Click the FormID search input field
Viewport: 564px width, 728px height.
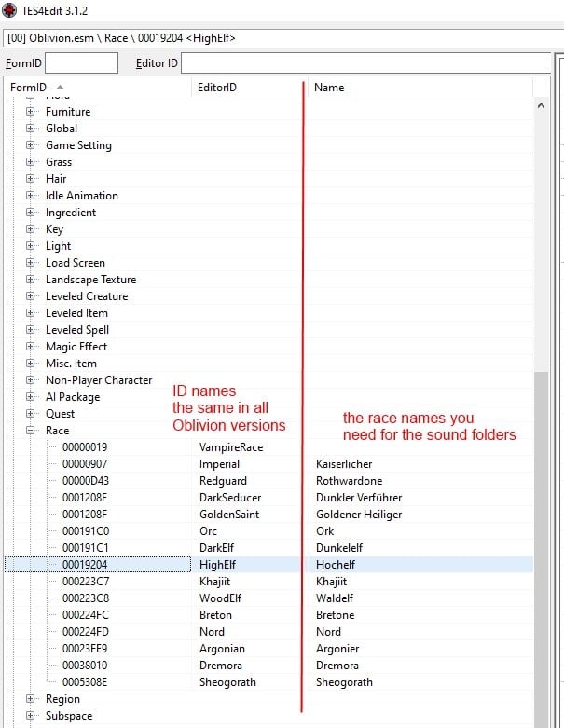(x=81, y=62)
